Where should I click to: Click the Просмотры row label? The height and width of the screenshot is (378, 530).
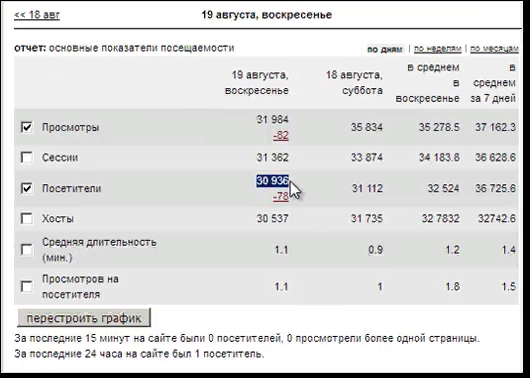(x=70, y=127)
